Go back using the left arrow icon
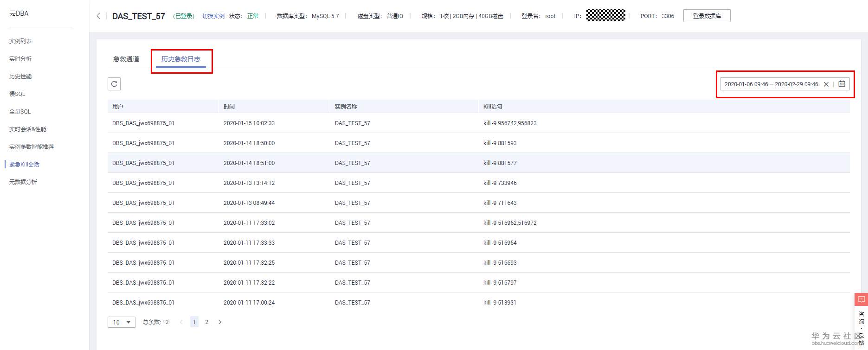 [x=98, y=16]
